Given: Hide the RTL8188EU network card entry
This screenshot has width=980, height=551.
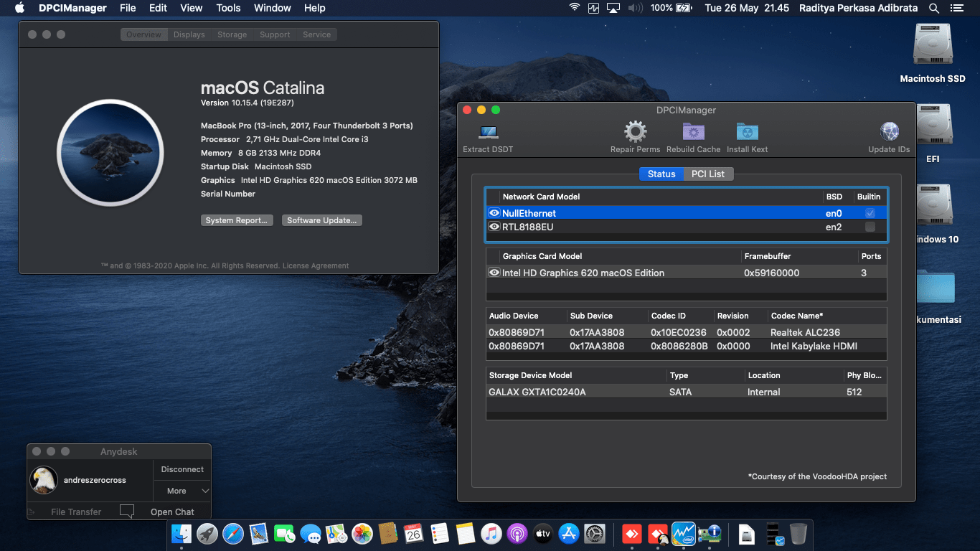Looking at the screenshot, I should [x=494, y=227].
